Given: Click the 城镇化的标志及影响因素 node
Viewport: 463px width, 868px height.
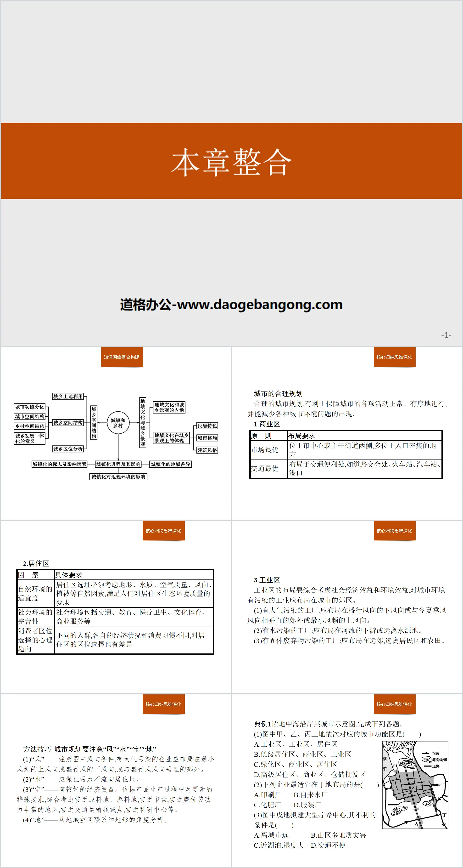Looking at the screenshot, I should point(60,464).
